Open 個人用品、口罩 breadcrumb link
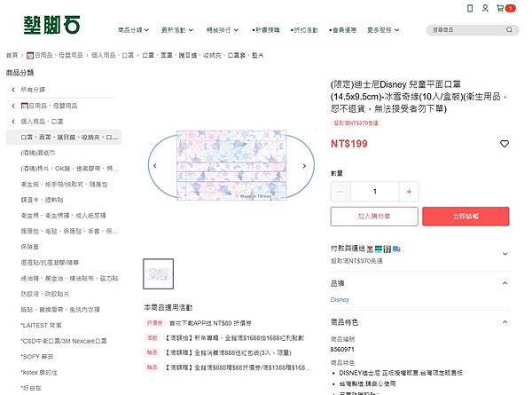532x395 pixels. (113, 55)
